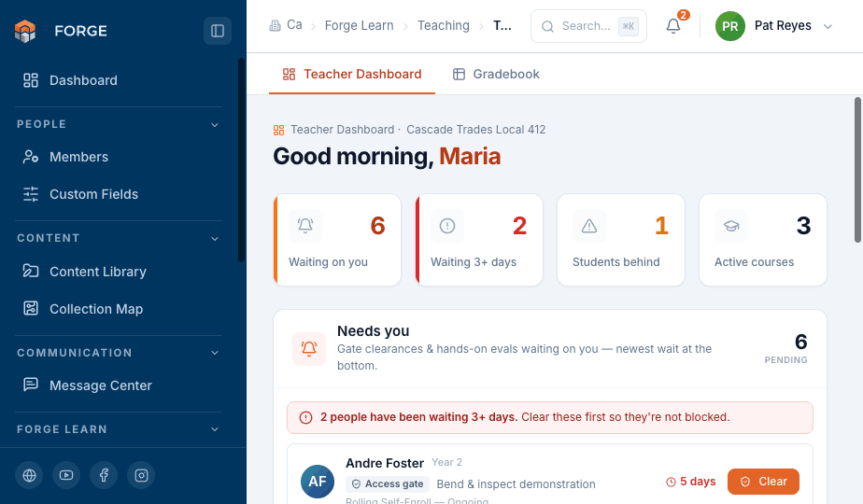863x504 pixels.
Task: Click the 2 people waiting 3+ days alert
Action: (x=550, y=417)
